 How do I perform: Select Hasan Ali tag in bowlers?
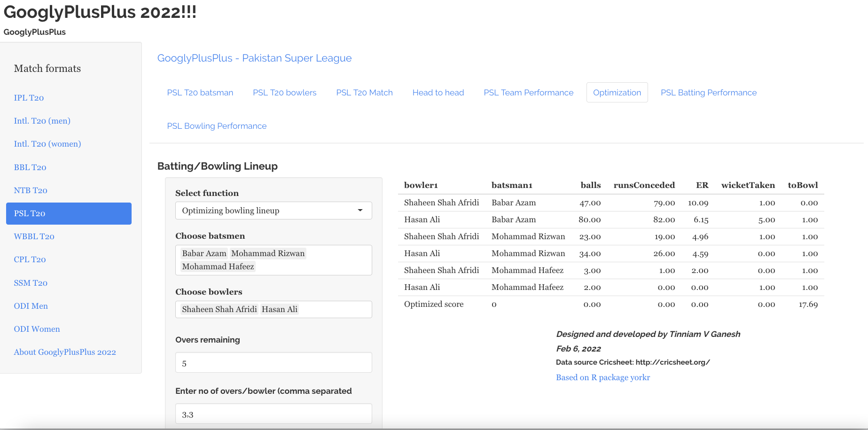coord(279,309)
